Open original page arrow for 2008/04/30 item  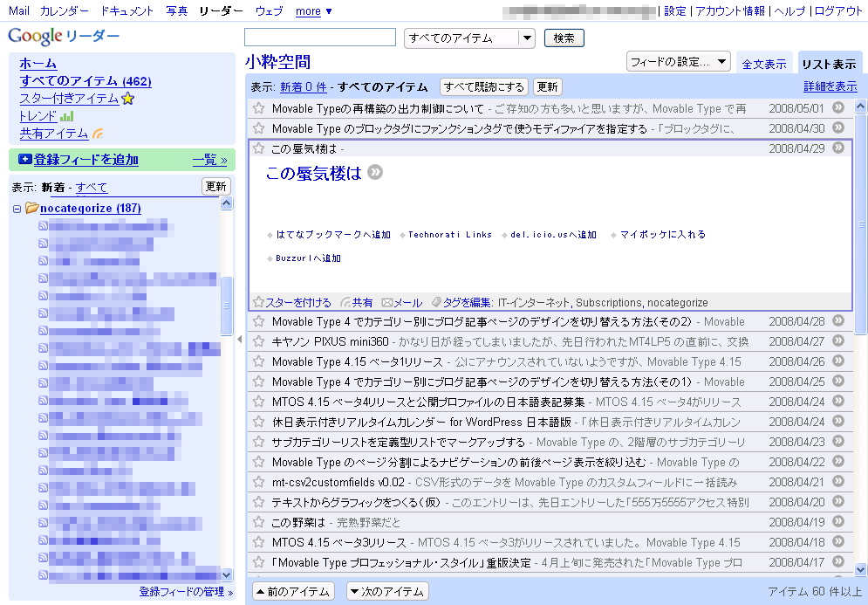click(x=838, y=127)
